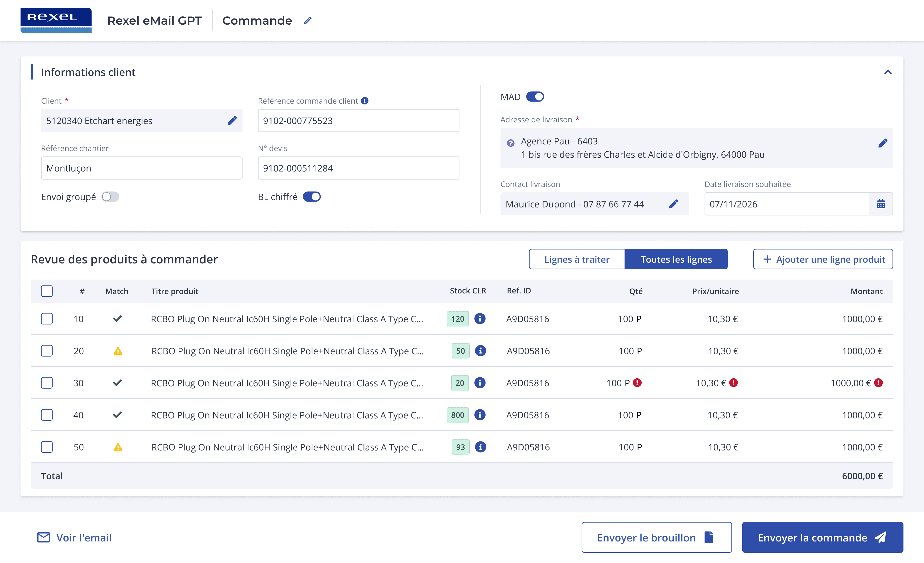
Task: Tick the checkbox for line 40
Action: click(x=47, y=415)
